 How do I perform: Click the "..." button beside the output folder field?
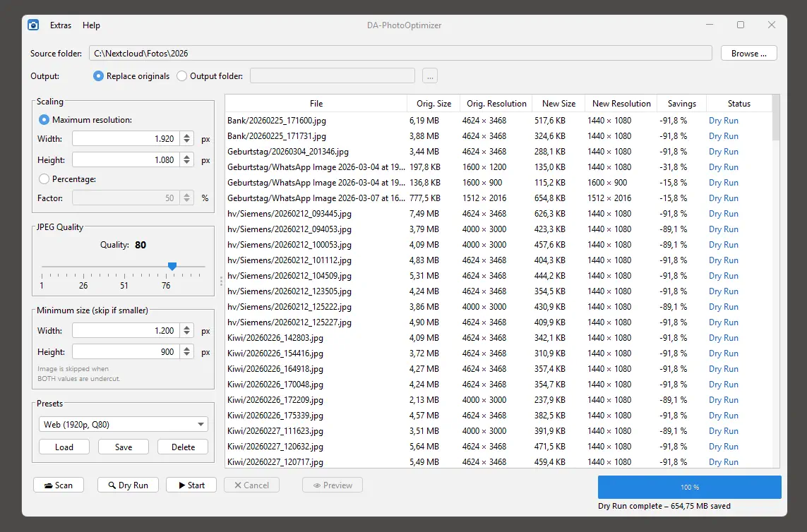click(429, 75)
